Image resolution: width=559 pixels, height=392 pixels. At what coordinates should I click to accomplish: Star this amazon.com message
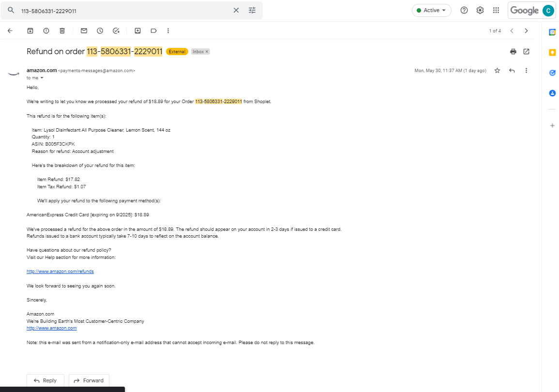point(498,71)
